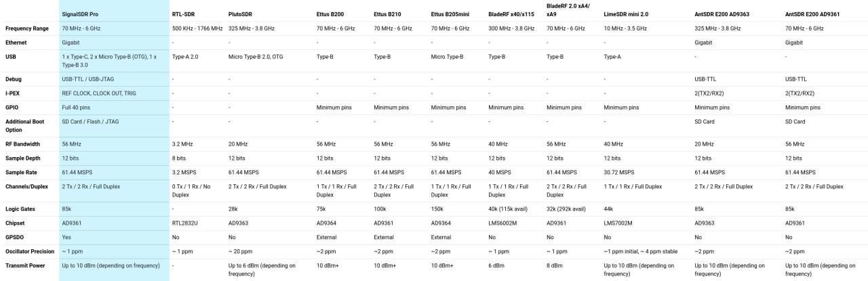Select the Ettus B205mini column header

[450, 13]
